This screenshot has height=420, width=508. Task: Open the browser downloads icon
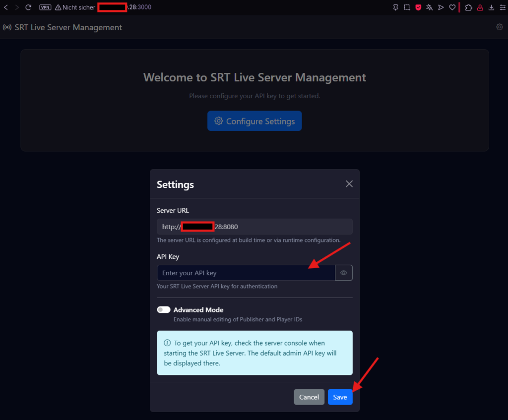click(x=491, y=7)
